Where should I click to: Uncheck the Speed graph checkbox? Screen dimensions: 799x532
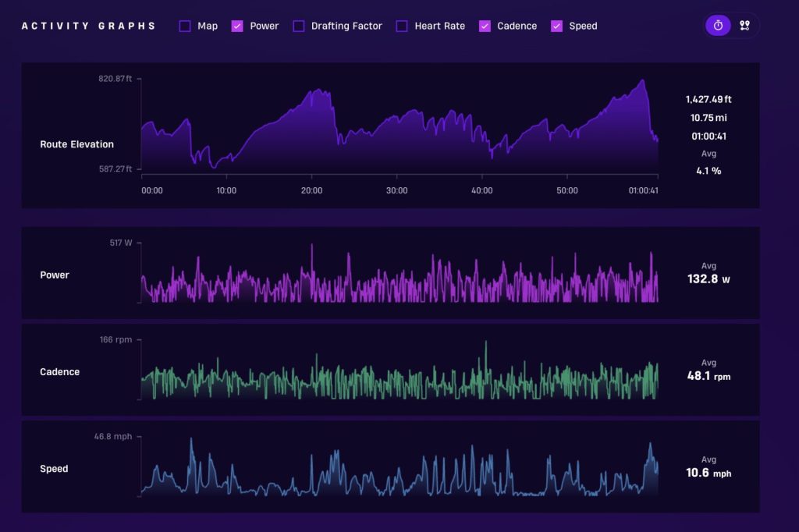[556, 26]
